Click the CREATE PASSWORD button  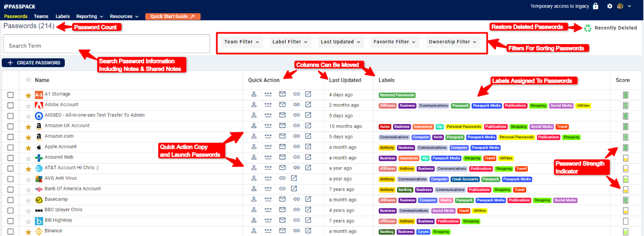(x=33, y=63)
